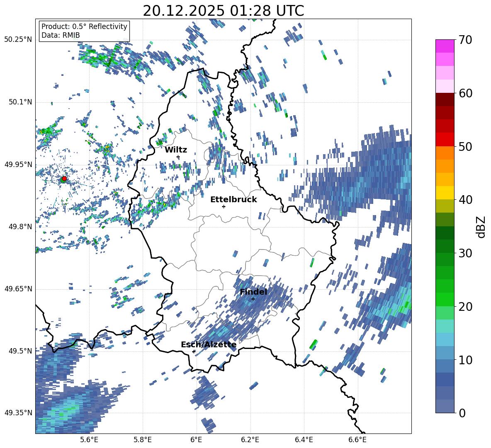The width and height of the screenshot is (491, 448).
Task: Click the Ettelbruck cross marker
Action: click(224, 206)
